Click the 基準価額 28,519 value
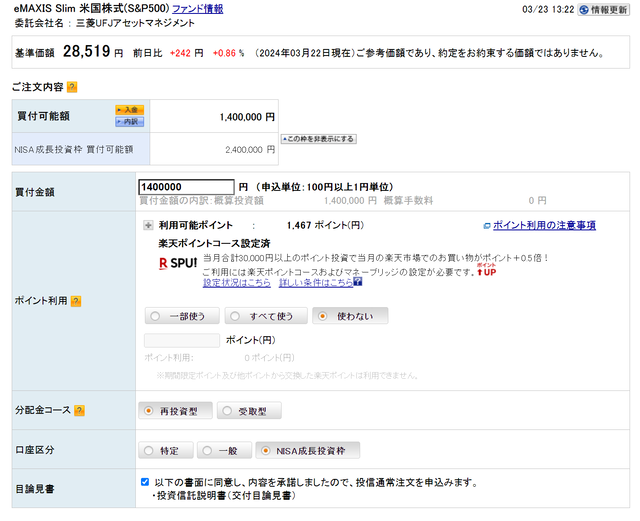This screenshot has height=521, width=640. pos(87,51)
